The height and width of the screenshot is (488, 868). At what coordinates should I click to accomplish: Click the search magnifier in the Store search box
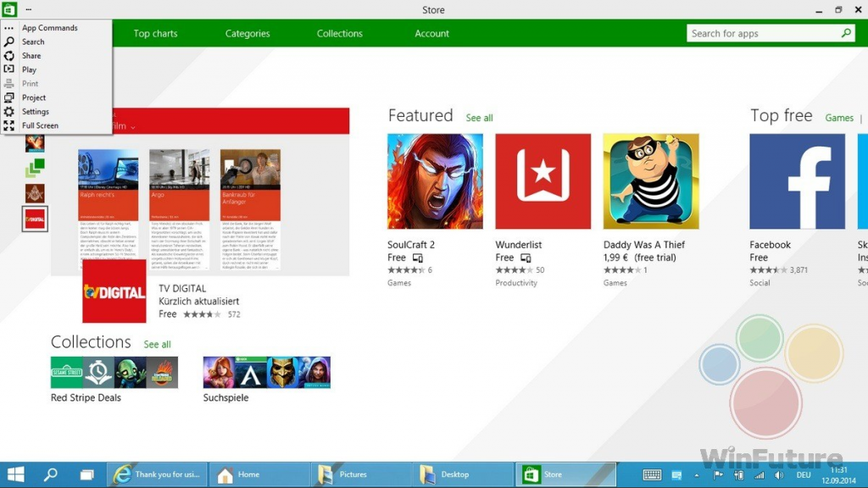(x=845, y=34)
